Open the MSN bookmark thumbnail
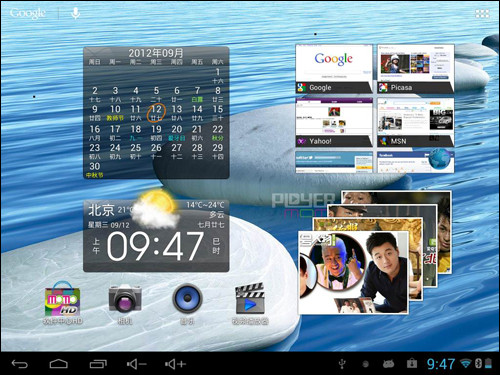Image resolution: width=500 pixels, height=375 pixels. coord(416,122)
